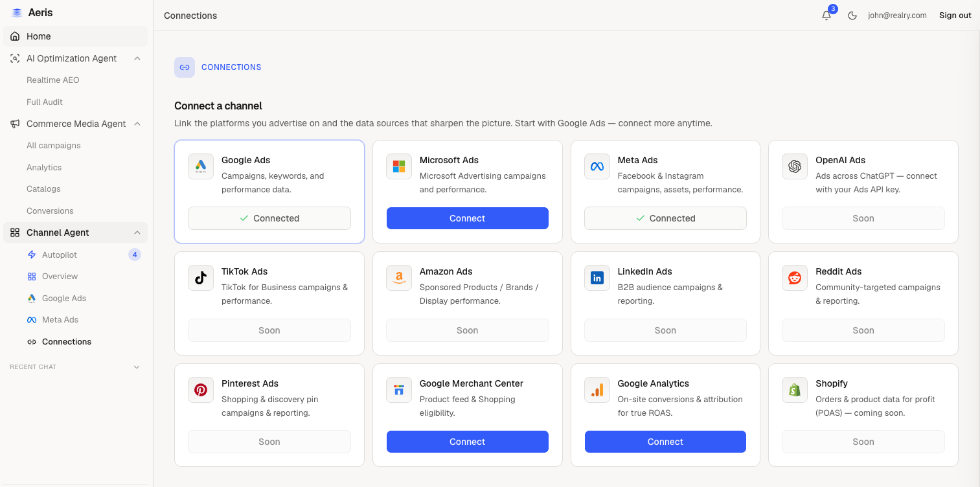The width and height of the screenshot is (980, 487).
Task: Click the Autopilot lightning bolt icon
Action: [x=32, y=255]
